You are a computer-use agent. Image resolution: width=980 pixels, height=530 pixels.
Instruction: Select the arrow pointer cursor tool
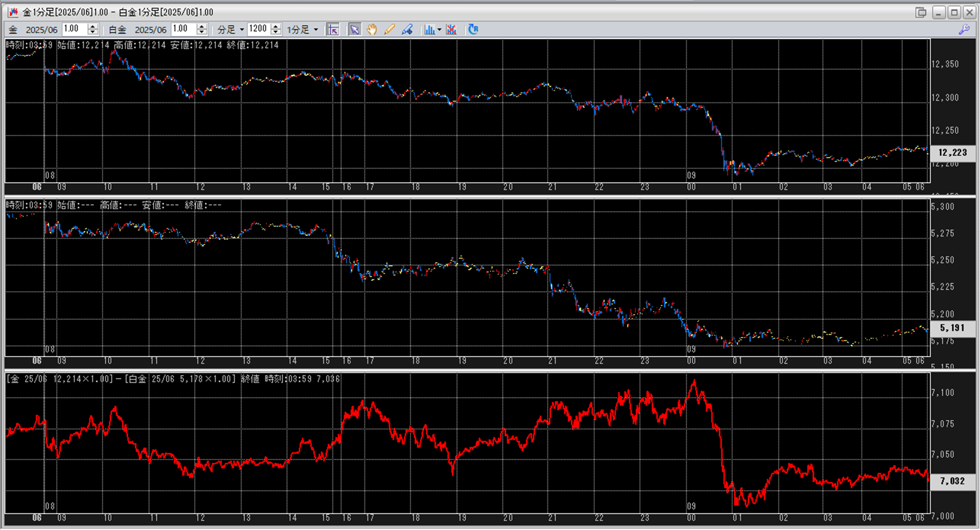pyautogui.click(x=355, y=30)
